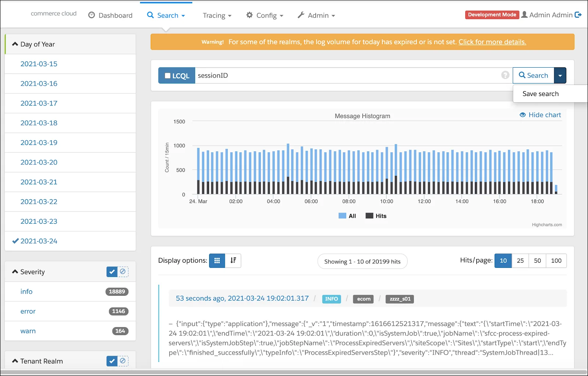Filter by severity info
Screen dimensions: 588x376
[x=26, y=292]
